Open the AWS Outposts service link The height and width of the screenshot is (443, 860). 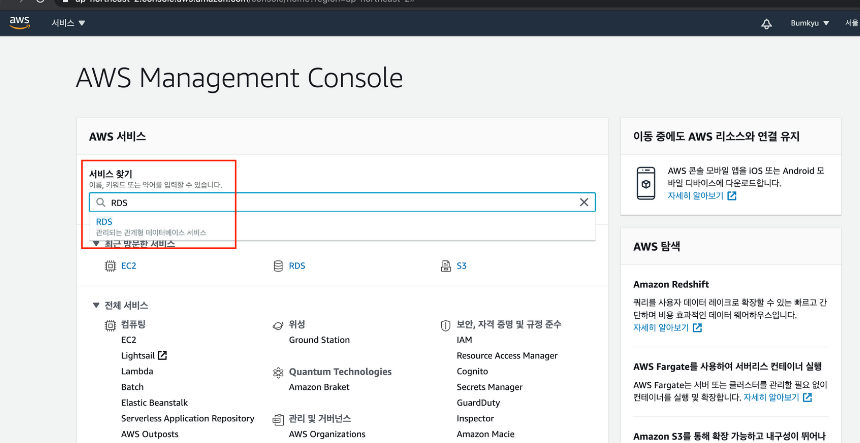point(150,434)
